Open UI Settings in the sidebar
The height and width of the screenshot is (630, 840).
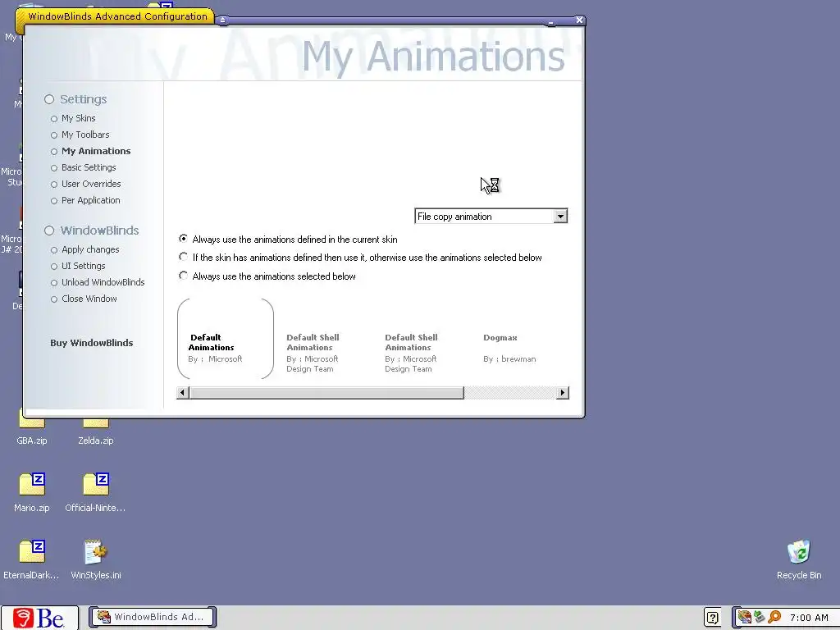pos(83,266)
